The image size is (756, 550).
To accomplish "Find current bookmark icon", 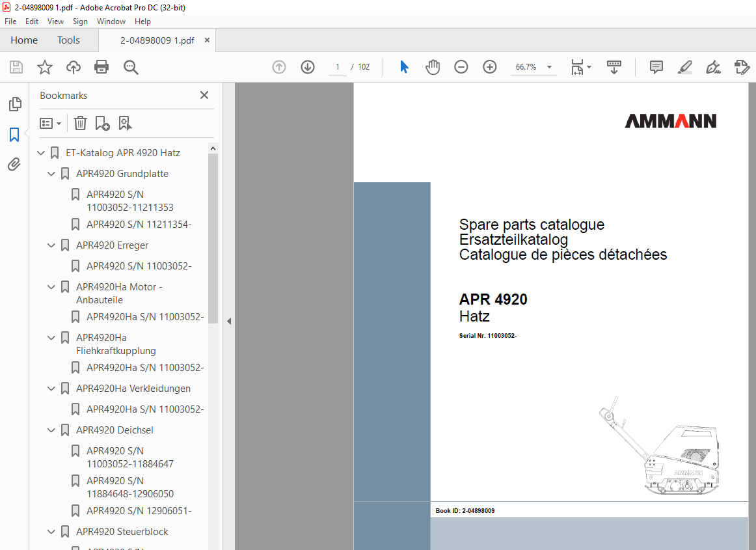I will pyautogui.click(x=125, y=124).
